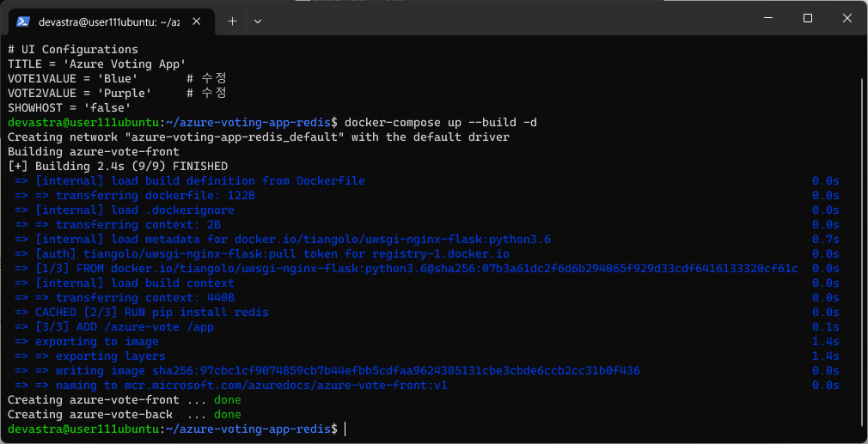Minimize the terminal window

767,18
